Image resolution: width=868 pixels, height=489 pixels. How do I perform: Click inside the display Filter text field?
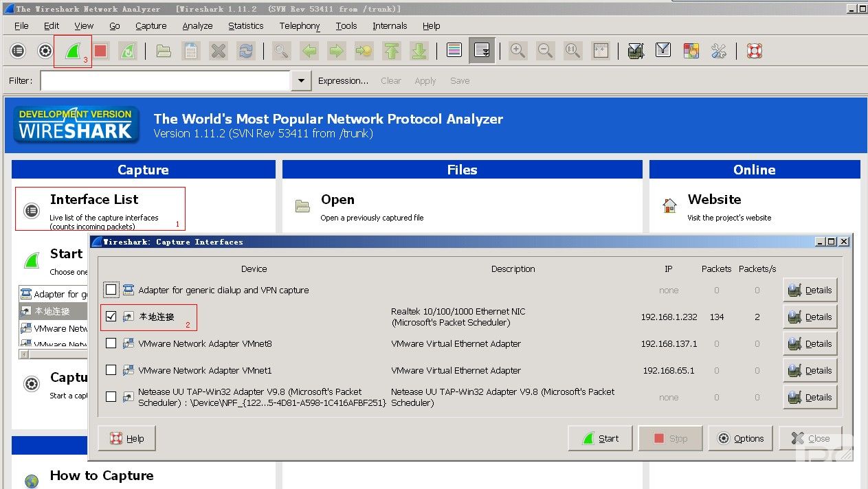166,81
